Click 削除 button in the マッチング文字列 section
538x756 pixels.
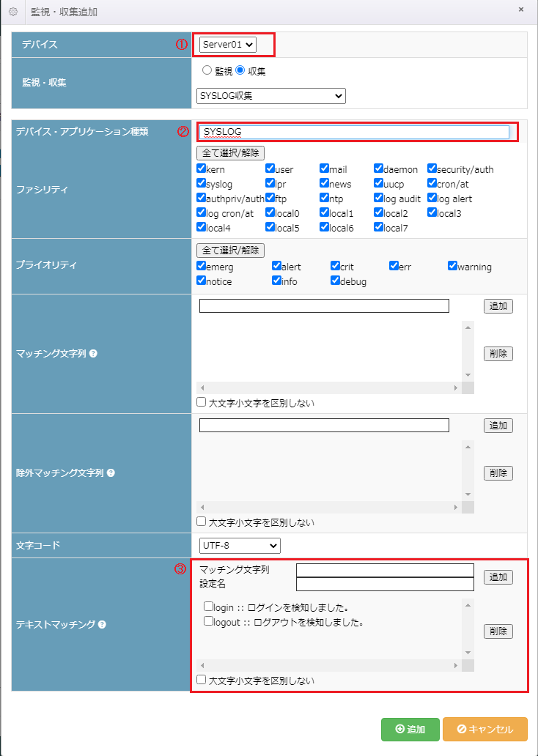(498, 353)
